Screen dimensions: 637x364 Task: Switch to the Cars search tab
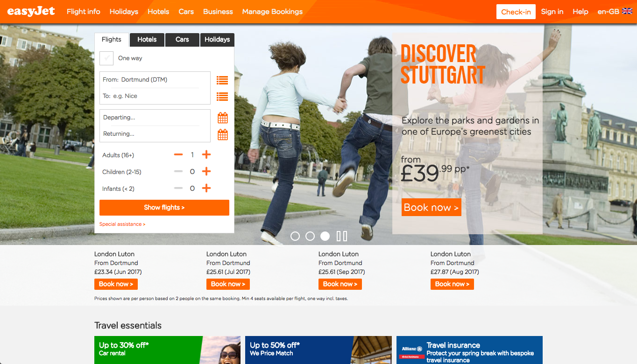point(182,40)
